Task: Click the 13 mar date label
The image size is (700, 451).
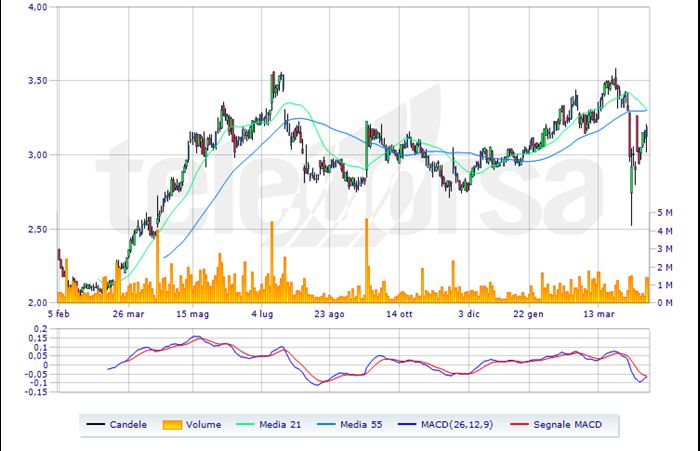Action: (600, 312)
